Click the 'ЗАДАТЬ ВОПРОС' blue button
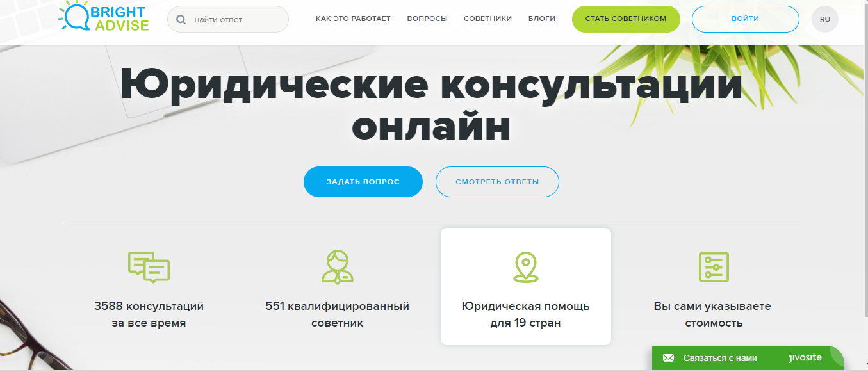 tap(363, 182)
